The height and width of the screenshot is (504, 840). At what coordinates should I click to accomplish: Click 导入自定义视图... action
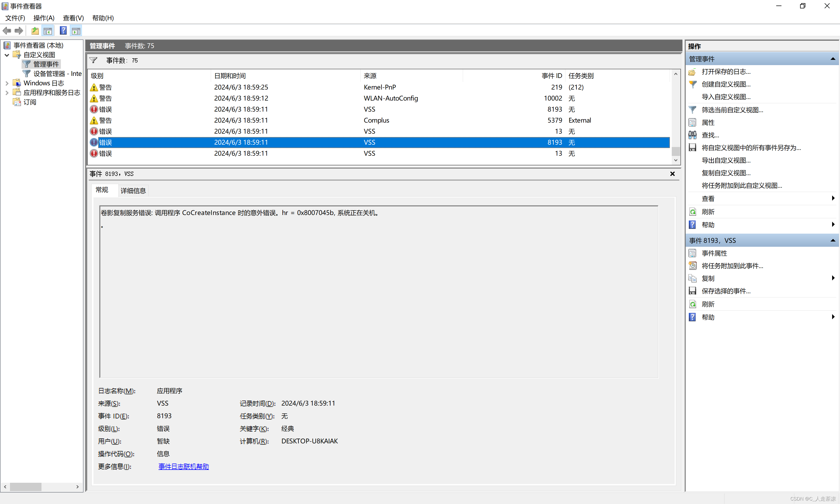(x=726, y=97)
